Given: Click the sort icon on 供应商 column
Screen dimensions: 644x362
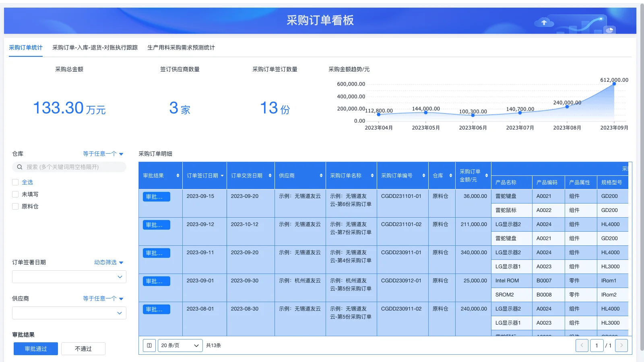Looking at the screenshot, I should coord(321,176).
